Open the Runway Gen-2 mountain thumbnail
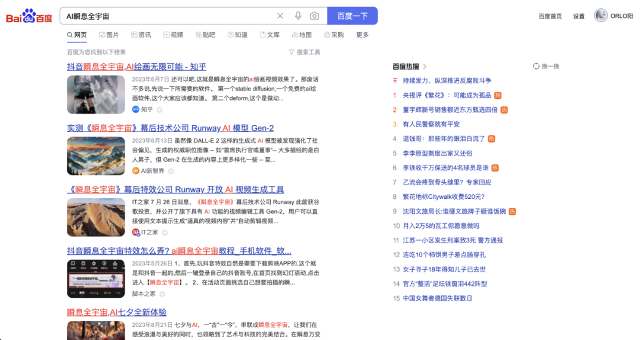Viewport: 644px width, 340px height. [x=95, y=156]
